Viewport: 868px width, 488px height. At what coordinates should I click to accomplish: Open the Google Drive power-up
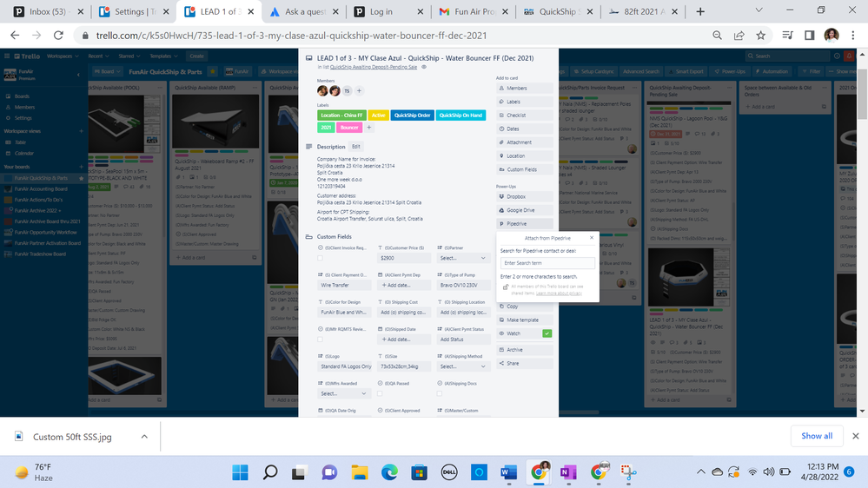coord(524,210)
